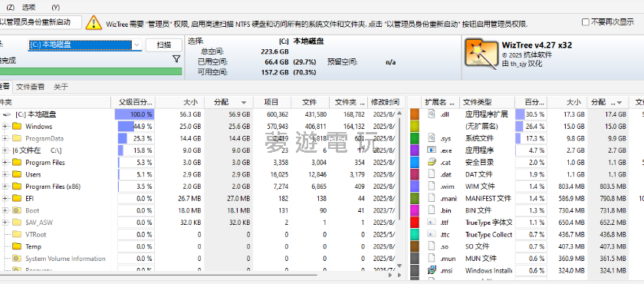Viewport: 644px width, 284px height.
Task: Switch to the 文件查看 tab
Action: point(31,87)
